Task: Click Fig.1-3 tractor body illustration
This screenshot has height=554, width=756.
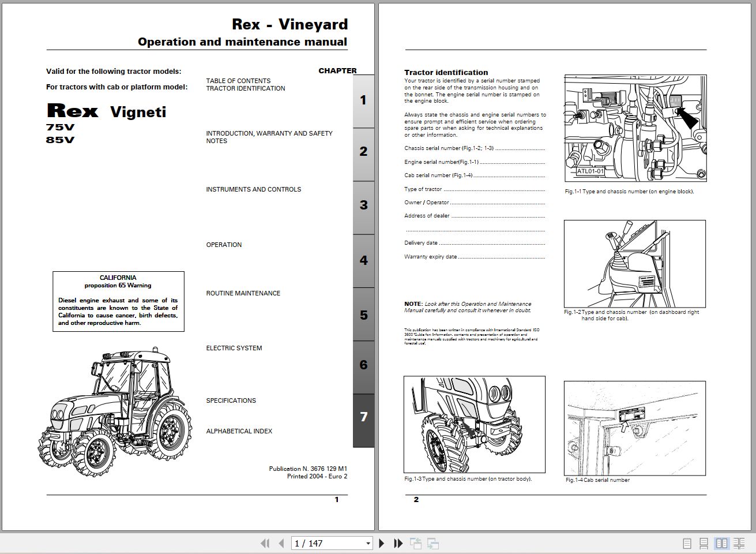Action: tap(475, 425)
